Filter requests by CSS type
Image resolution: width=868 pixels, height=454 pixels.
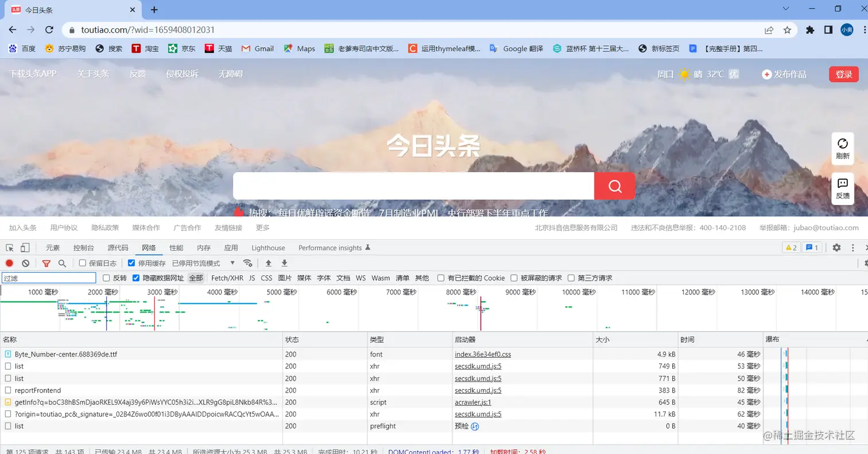tap(266, 278)
